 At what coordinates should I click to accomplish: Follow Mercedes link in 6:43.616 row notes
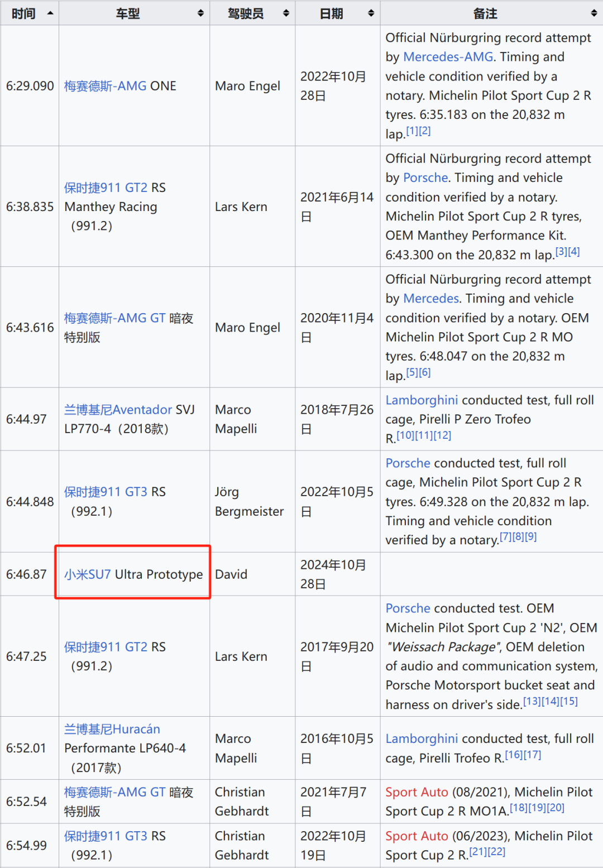(x=431, y=299)
